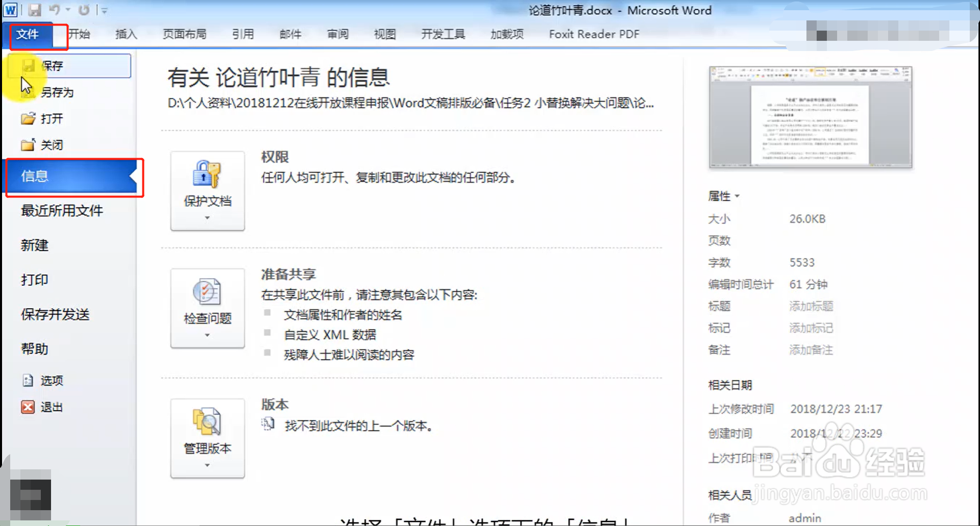
Task: Expand the 管理版本 dropdown arrow
Action: [x=207, y=465]
